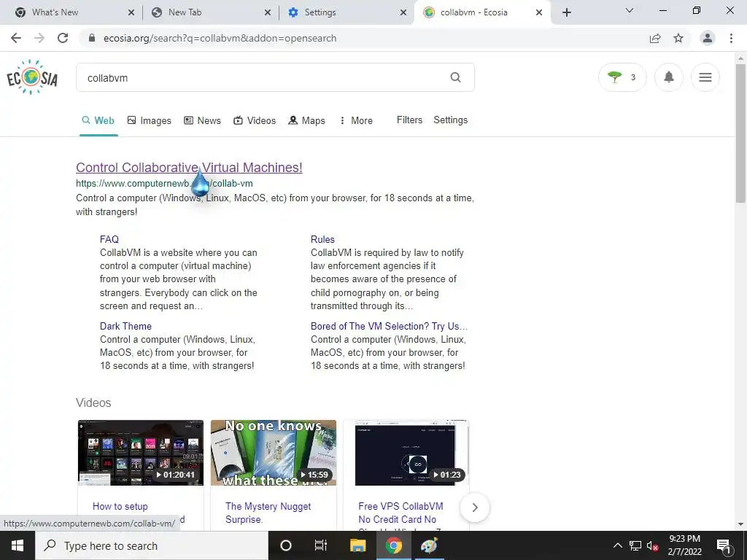Close the What's New tab

pyautogui.click(x=131, y=12)
